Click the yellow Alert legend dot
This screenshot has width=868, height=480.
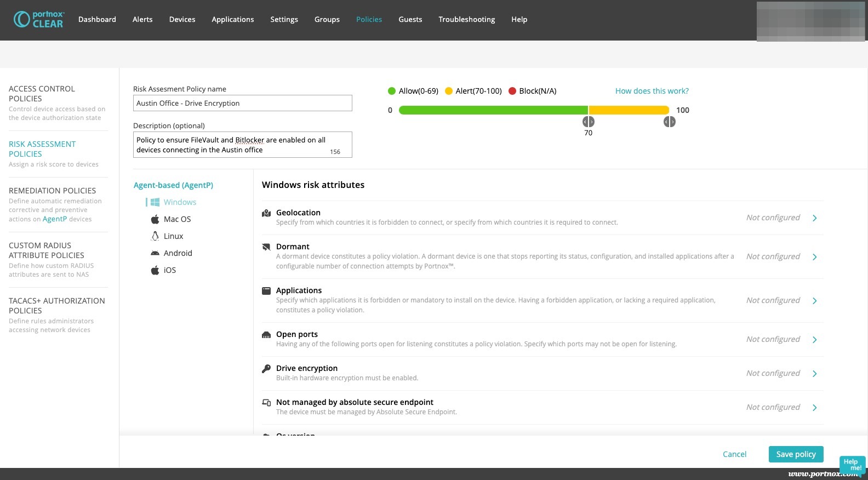coord(449,91)
